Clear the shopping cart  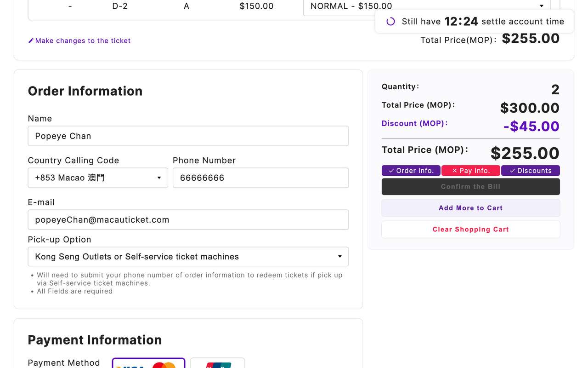(471, 230)
